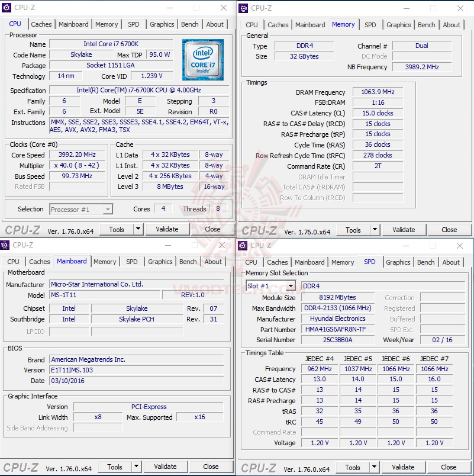Screen dimensions: 474x476
Task: Switch to the Graphics tab
Action: tap(162, 24)
